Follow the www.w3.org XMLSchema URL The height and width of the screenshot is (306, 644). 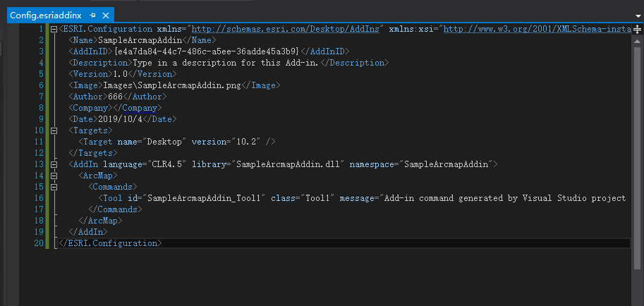tap(537, 29)
